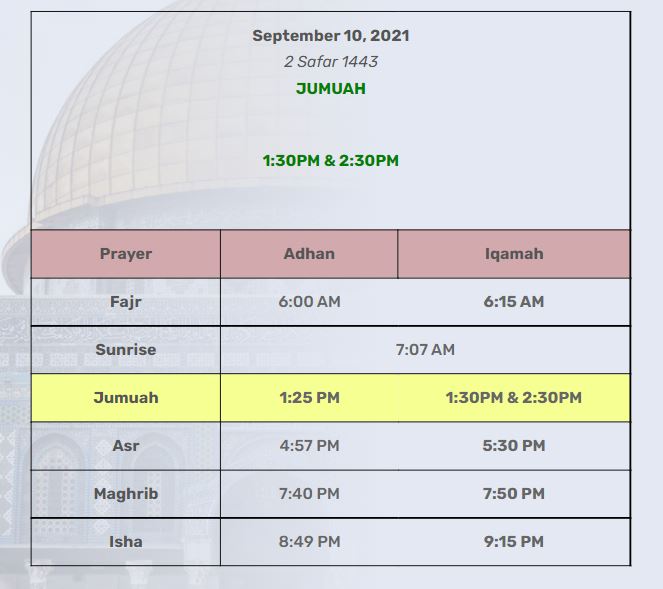Click Asr iqamah time 5:30 PM
663x589 pixels.
[514, 446]
